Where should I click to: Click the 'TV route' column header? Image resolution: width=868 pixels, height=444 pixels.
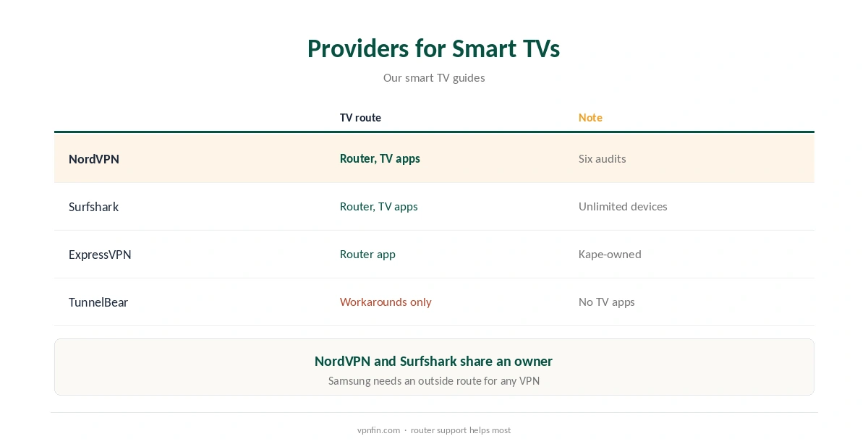coord(360,118)
